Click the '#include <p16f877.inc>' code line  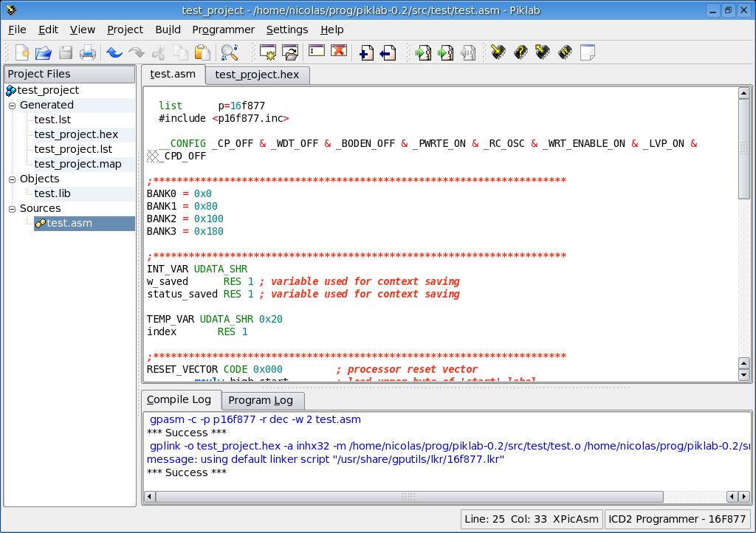point(224,119)
